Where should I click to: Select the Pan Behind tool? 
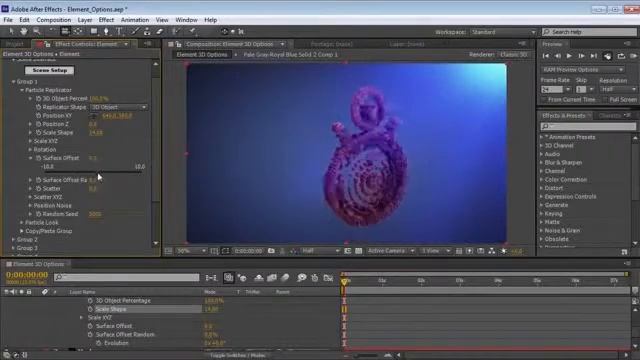(x=78, y=31)
